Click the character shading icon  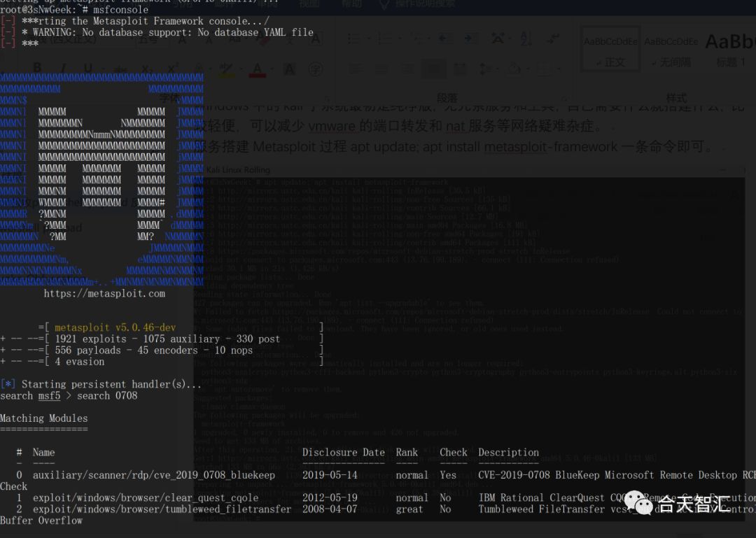click(x=289, y=69)
